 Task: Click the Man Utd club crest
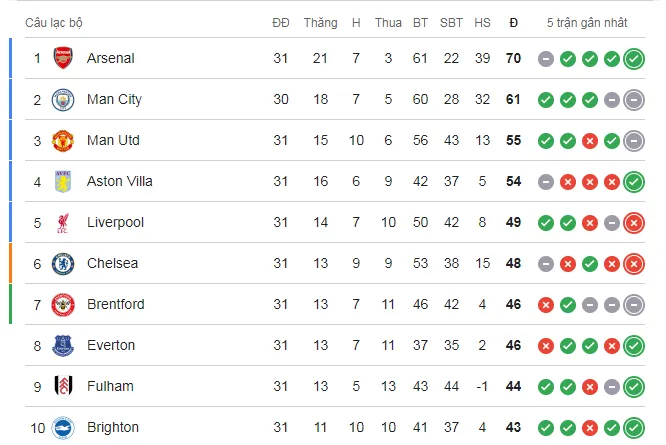pyautogui.click(x=64, y=140)
